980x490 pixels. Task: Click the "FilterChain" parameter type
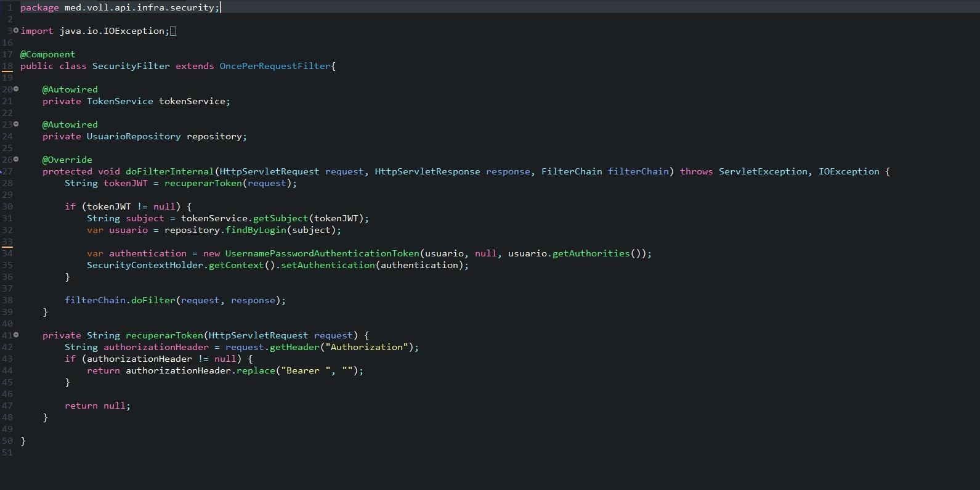[x=572, y=171]
